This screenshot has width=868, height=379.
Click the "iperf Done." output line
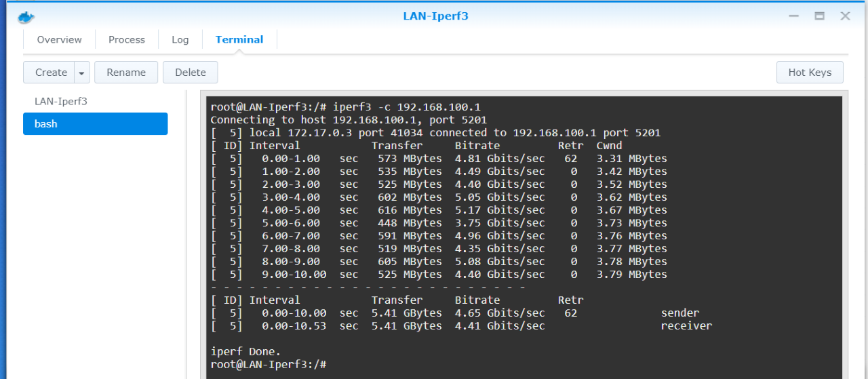245,351
